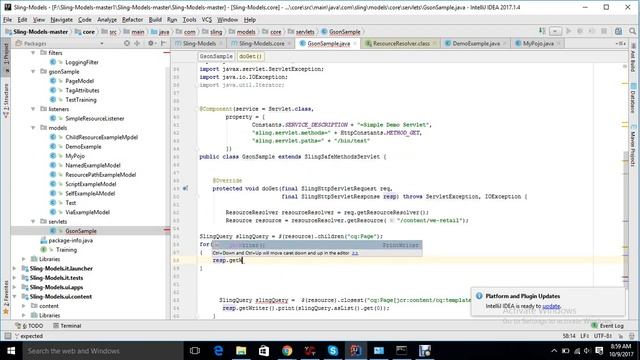Collapse the models package
640x360 pixels.
point(33,128)
